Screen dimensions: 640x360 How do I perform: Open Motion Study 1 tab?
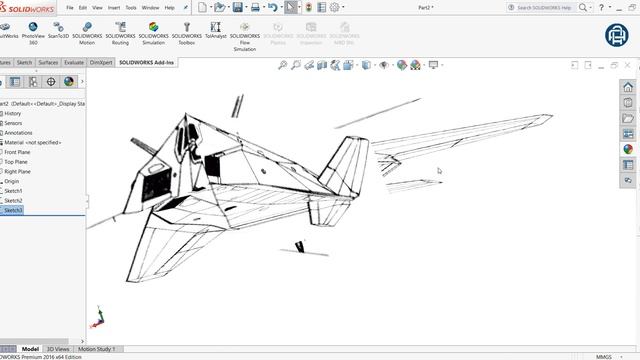(x=97, y=349)
